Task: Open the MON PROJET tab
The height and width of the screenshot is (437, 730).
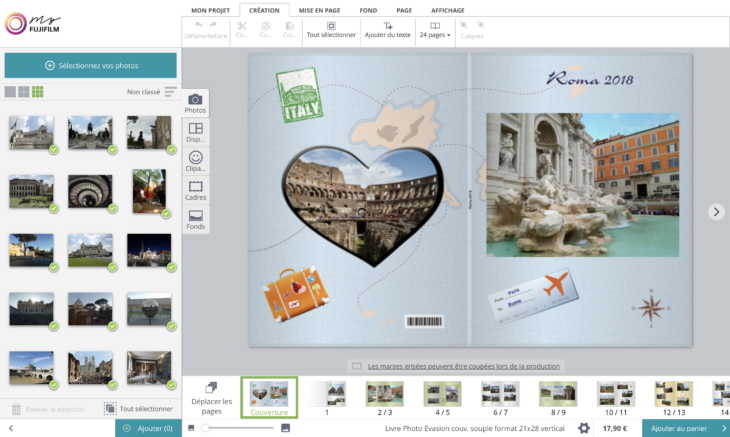Action: tap(210, 10)
